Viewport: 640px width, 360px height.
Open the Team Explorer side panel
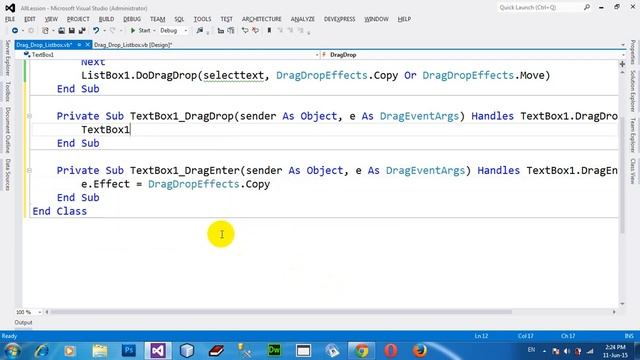click(633, 135)
